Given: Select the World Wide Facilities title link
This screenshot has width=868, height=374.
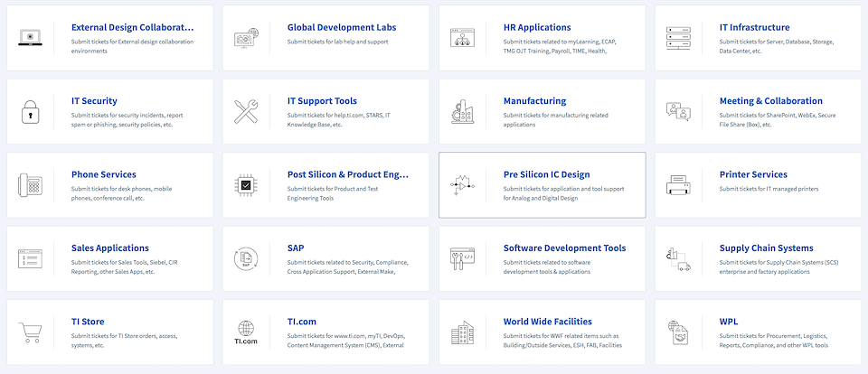Looking at the screenshot, I should [x=548, y=322].
